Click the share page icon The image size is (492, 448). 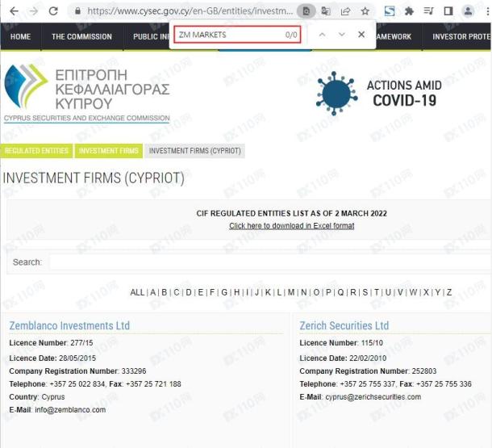(345, 11)
